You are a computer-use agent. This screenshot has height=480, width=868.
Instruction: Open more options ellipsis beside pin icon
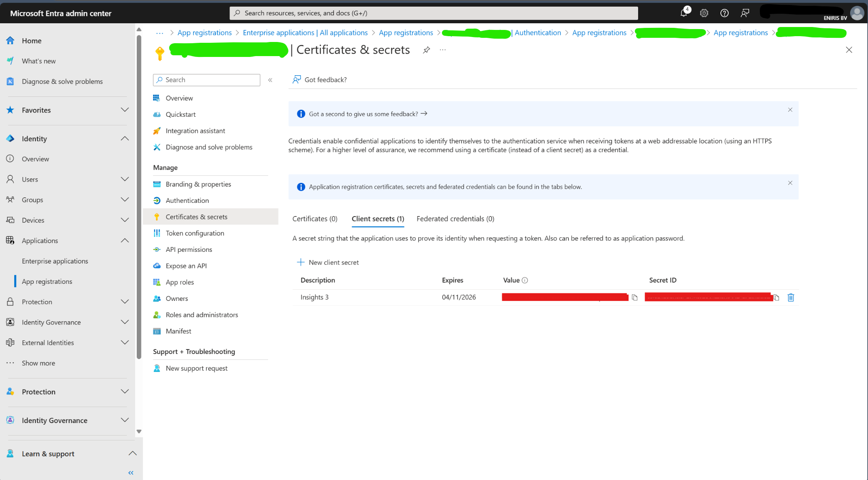(443, 50)
